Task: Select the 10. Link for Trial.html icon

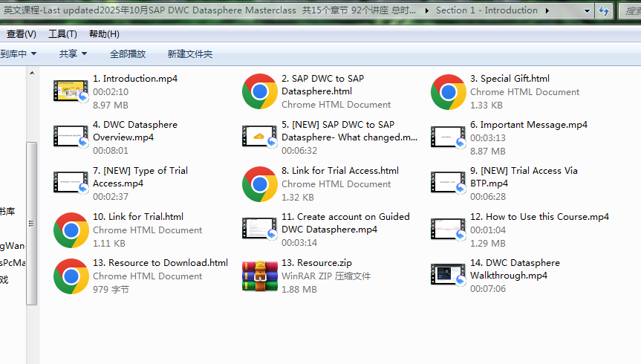Action: click(71, 230)
